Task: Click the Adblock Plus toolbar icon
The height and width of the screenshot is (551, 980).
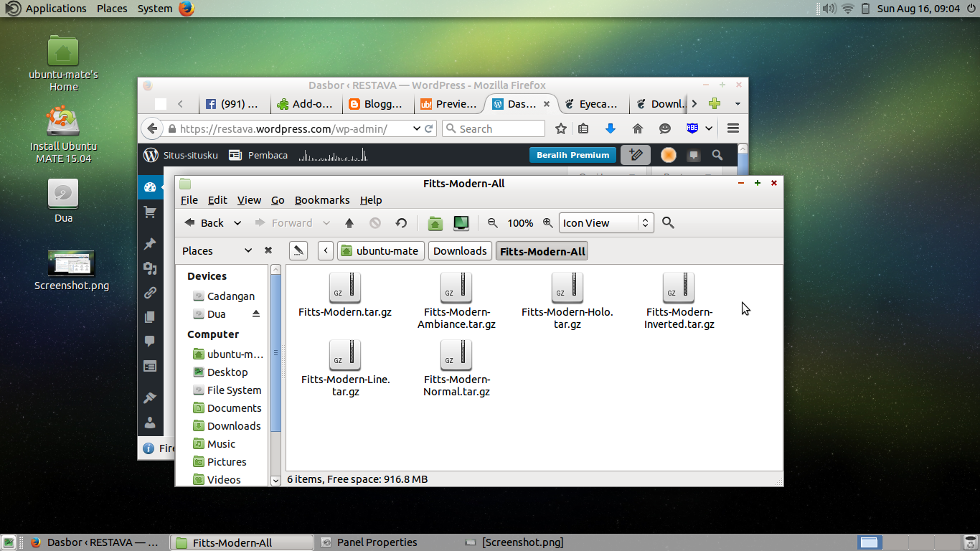Action: 692,128
